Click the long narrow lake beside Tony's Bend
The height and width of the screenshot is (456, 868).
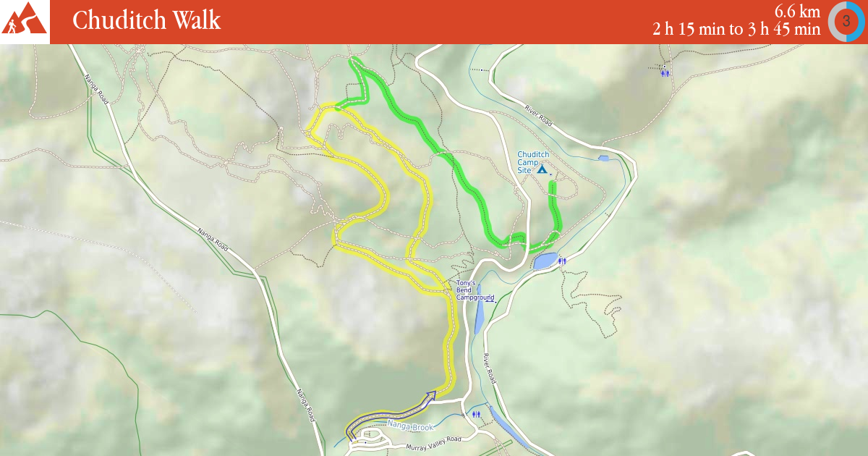(x=478, y=310)
